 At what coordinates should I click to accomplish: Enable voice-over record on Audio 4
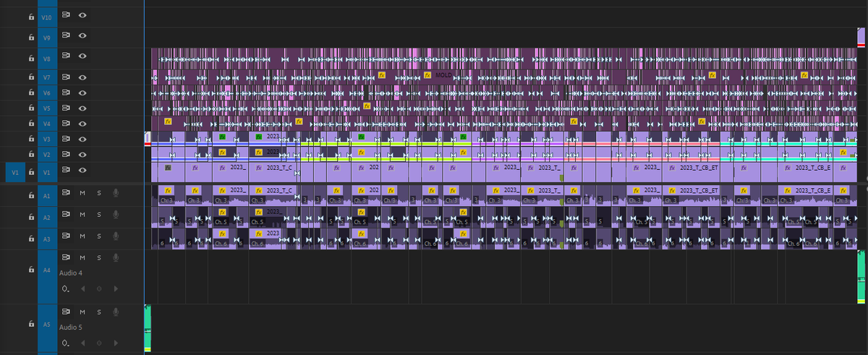[x=116, y=257]
